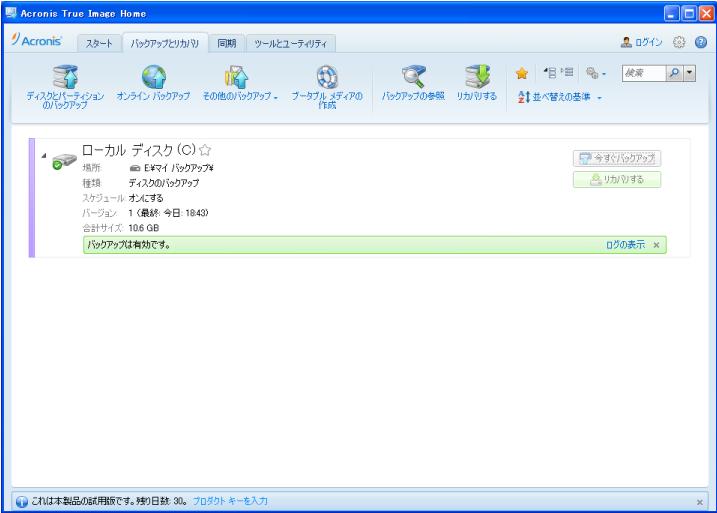
Task: Open backup location E:¥マイ バックアップ¥
Action: (172, 168)
